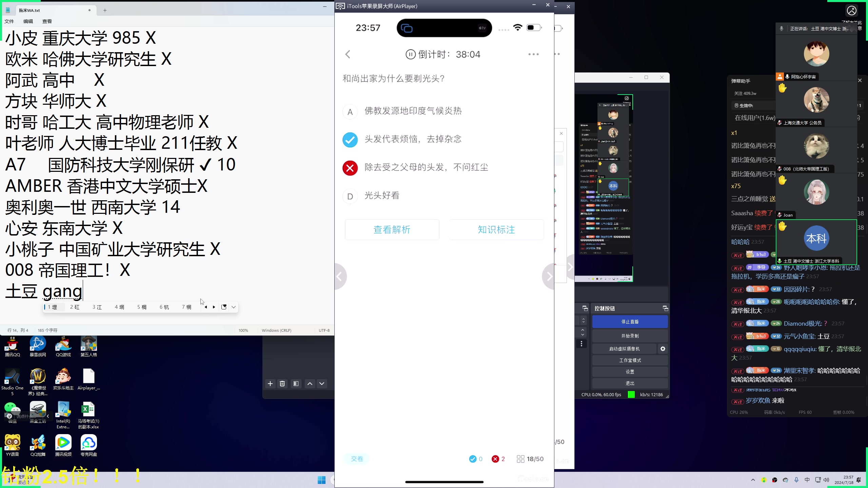Screen dimensions: 868x488
Task: Open the 腾讯QQ desktop shortcut
Action: (x=13, y=346)
